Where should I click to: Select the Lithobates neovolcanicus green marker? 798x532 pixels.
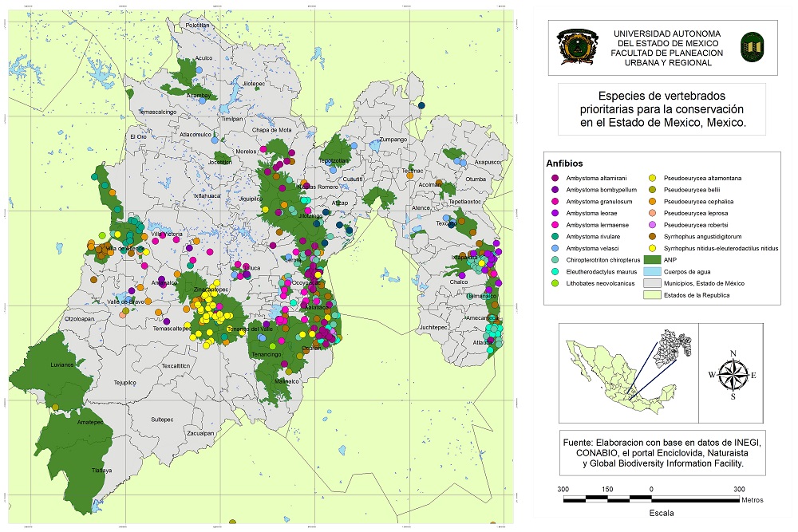(x=554, y=283)
